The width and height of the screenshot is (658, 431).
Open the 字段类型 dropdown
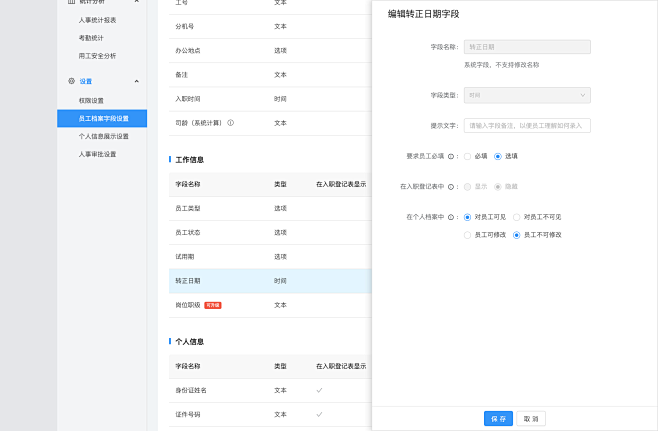pos(527,95)
